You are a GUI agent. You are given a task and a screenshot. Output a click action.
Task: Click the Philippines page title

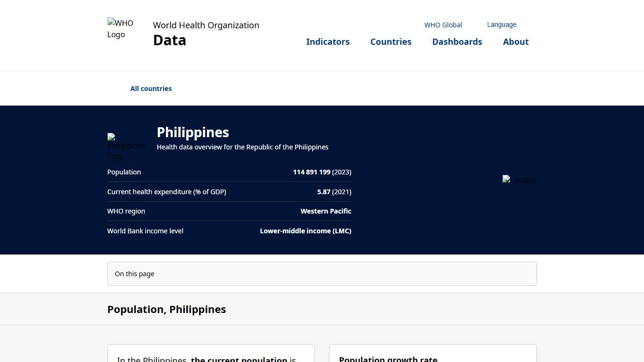(193, 132)
